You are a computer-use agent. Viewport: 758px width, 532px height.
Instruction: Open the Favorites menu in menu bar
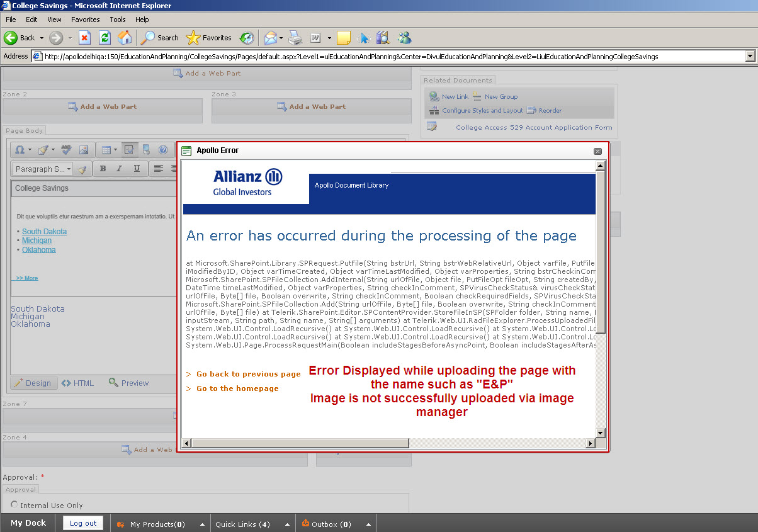(x=86, y=20)
